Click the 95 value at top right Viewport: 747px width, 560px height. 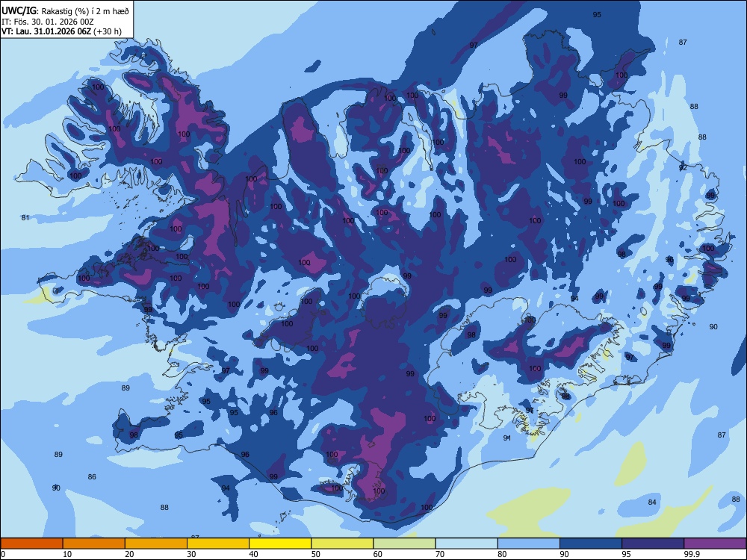(x=597, y=15)
